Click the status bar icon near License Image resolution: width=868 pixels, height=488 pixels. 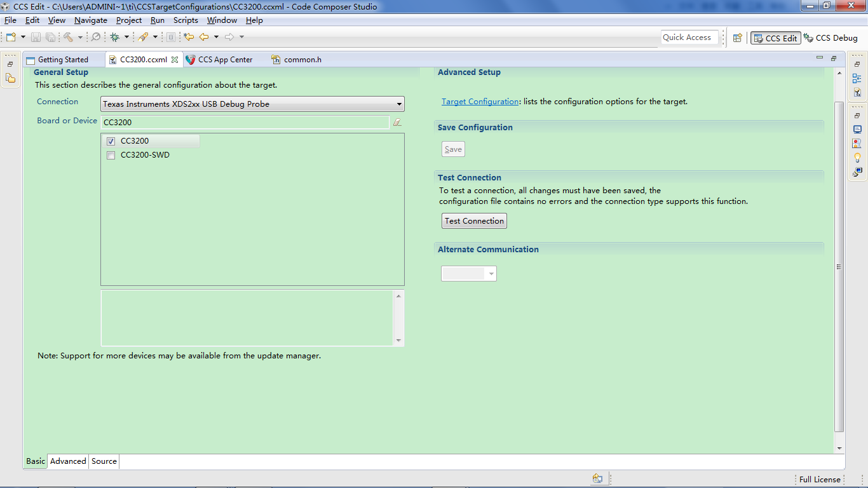(x=597, y=479)
